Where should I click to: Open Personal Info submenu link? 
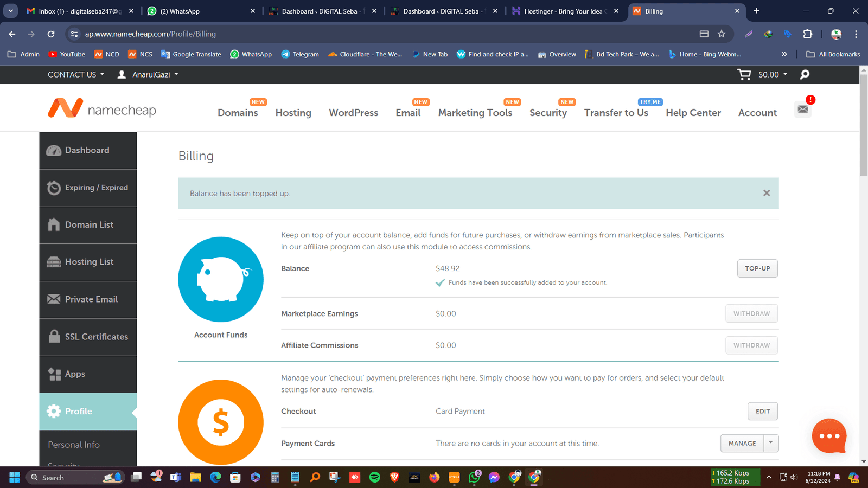[74, 445]
